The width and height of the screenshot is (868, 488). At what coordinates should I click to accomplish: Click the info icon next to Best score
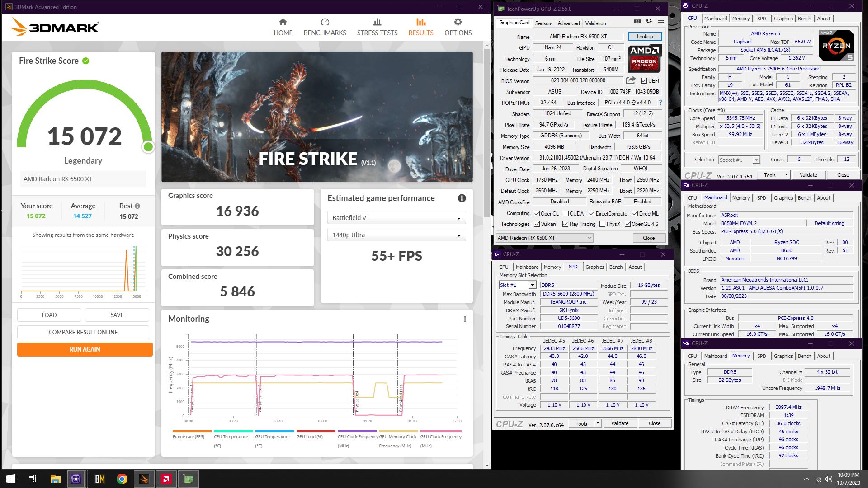(x=137, y=206)
